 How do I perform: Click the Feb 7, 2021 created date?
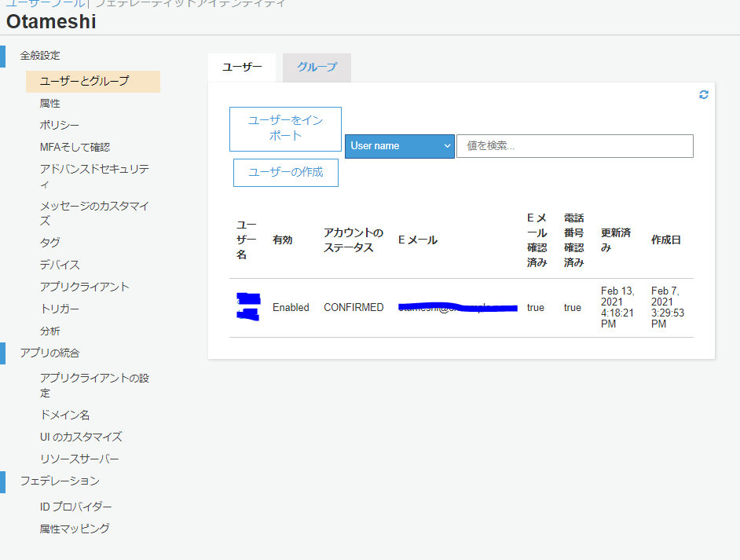pos(668,307)
